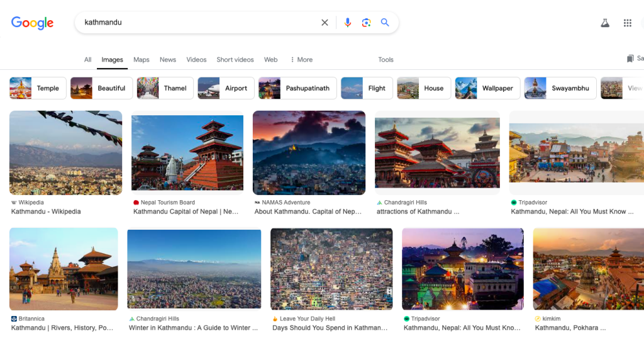Select the Images tab
The height and width of the screenshot is (338, 644).
(x=112, y=60)
